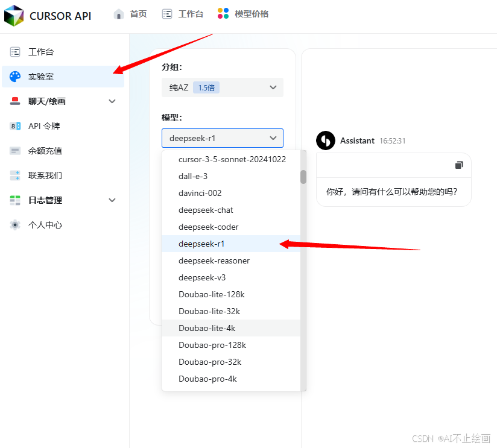Image resolution: width=497 pixels, height=448 pixels.
Task: Click the sidebar 工作台 list icon
Action: 15,52
